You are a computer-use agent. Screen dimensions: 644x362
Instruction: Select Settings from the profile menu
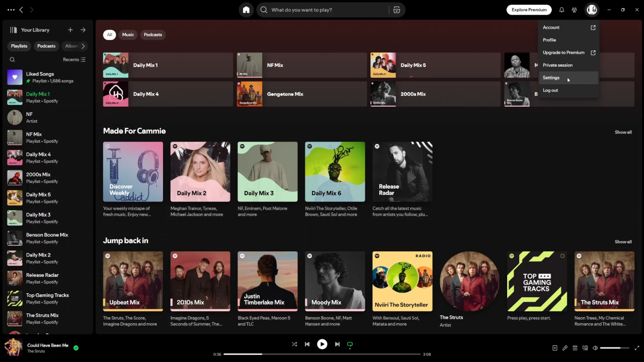[x=551, y=78]
